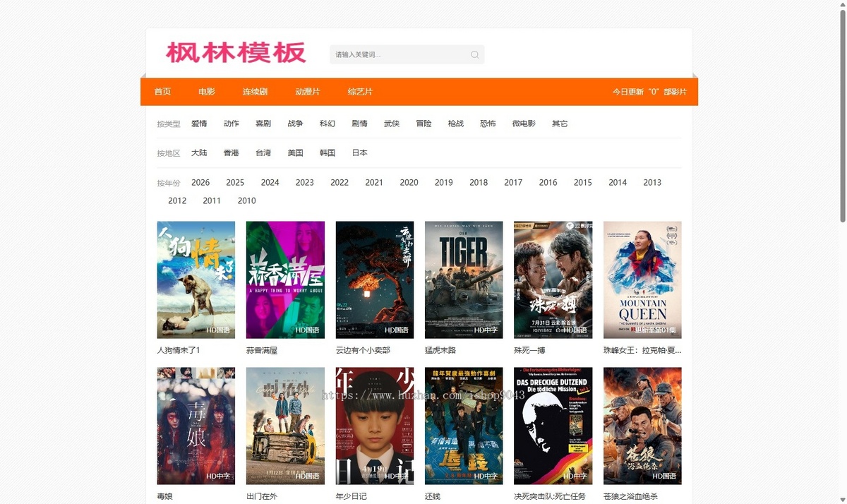Select year 2012 filter
This screenshot has height=504, width=847.
pyautogui.click(x=177, y=201)
